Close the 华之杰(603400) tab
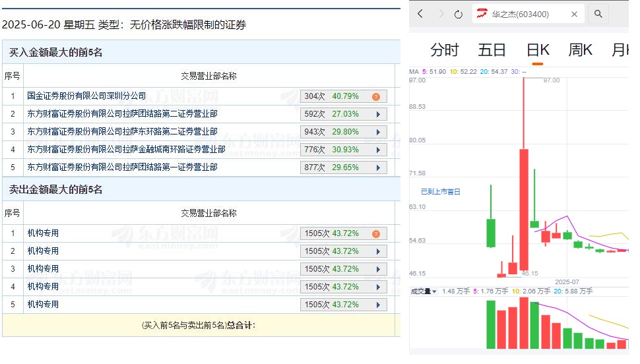 [574, 15]
